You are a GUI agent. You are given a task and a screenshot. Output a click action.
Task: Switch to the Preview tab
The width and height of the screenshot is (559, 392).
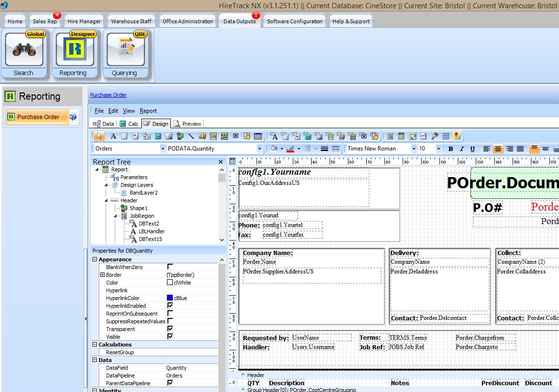[188, 124]
